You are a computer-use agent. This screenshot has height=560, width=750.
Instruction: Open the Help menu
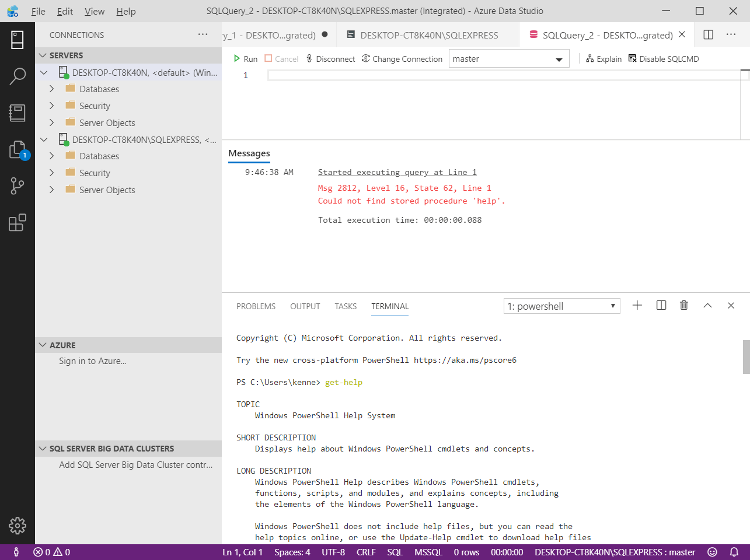[125, 11]
